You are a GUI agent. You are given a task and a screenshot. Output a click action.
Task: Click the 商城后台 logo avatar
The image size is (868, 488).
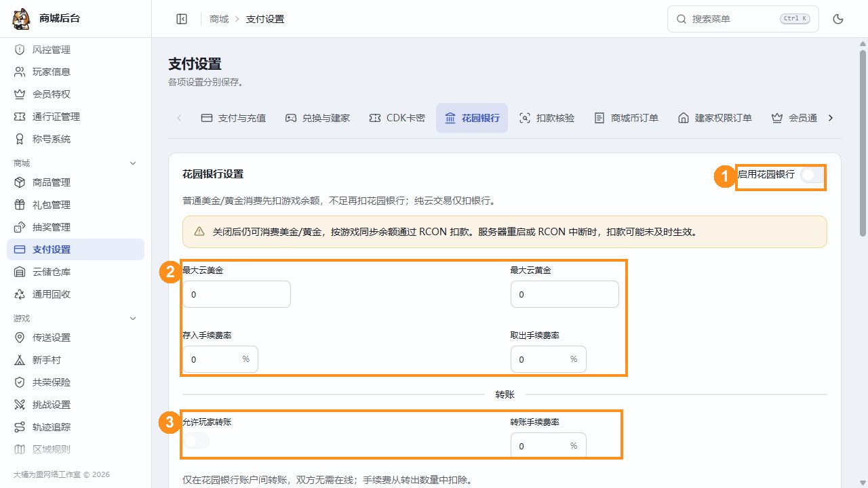click(21, 19)
